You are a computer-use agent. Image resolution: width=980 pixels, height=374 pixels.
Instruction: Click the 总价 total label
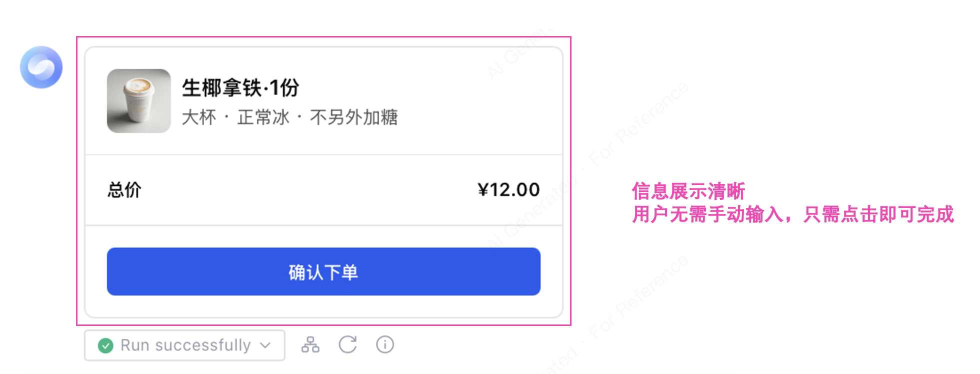click(x=124, y=190)
